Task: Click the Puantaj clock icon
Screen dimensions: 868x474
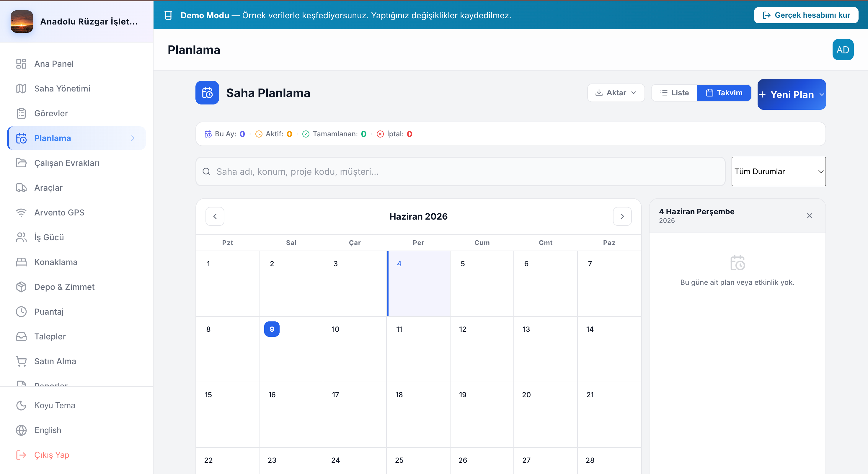Action: 21,312
